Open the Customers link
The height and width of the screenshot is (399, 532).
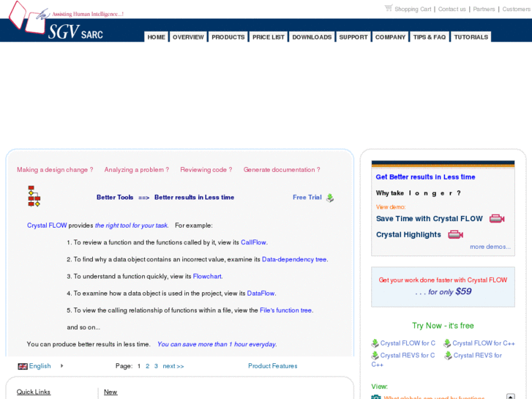point(517,10)
